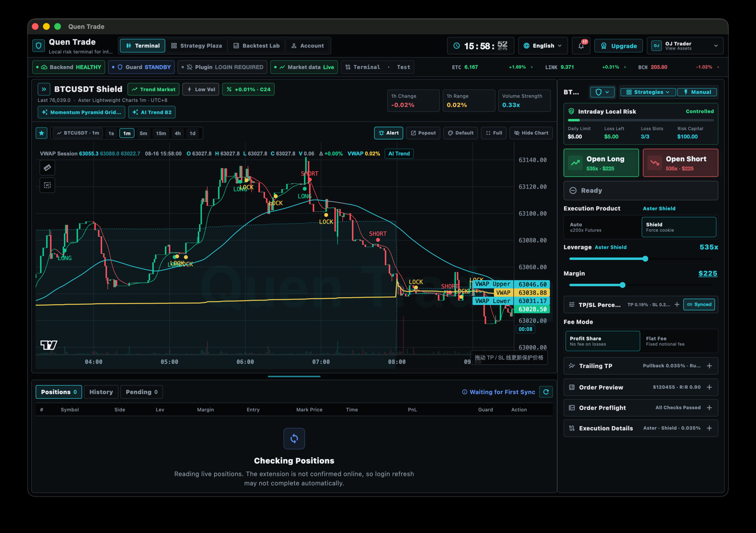
Task: Switch to the Pending tab
Action: tap(142, 392)
